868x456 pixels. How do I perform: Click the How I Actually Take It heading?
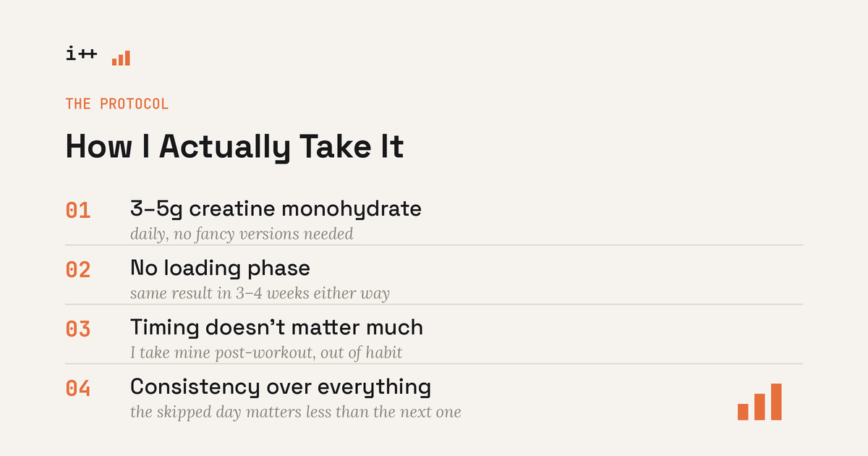(234, 148)
